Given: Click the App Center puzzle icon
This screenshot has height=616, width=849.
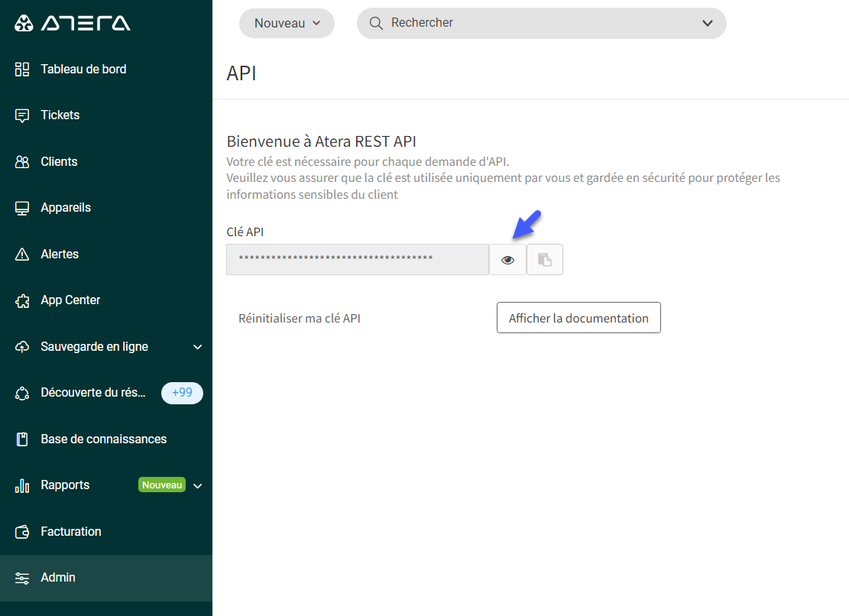Looking at the screenshot, I should [x=22, y=301].
